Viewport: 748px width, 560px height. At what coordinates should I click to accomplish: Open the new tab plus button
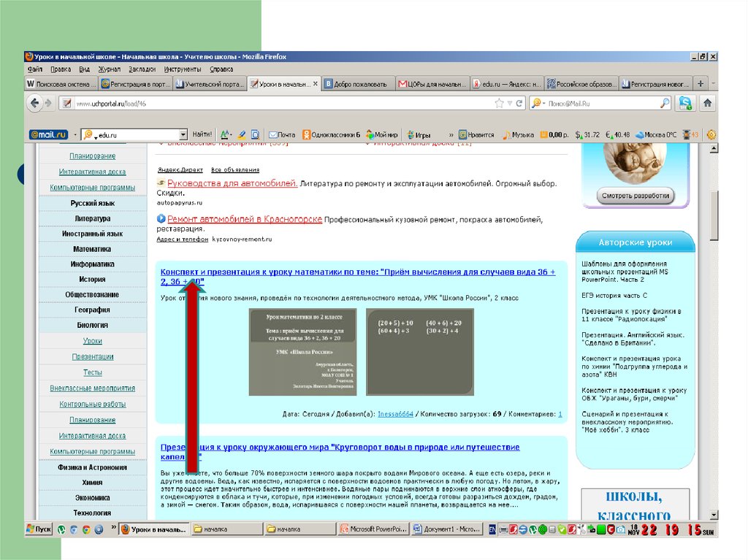[701, 84]
